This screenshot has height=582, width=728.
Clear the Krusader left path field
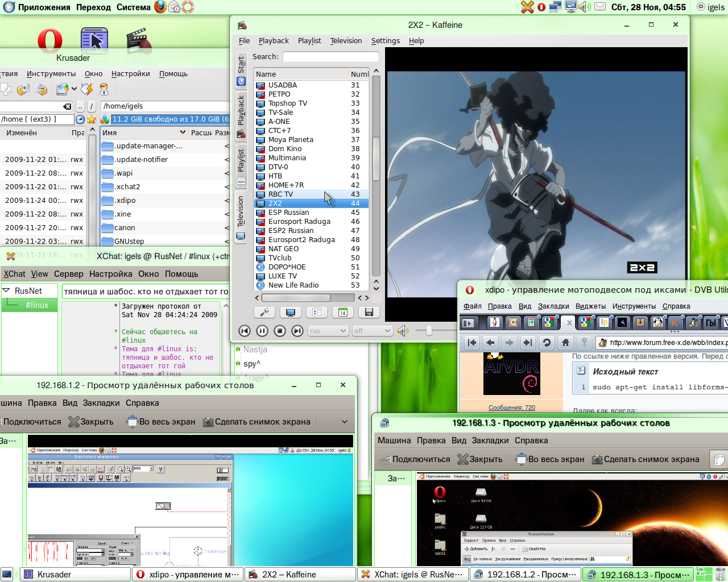point(67,106)
